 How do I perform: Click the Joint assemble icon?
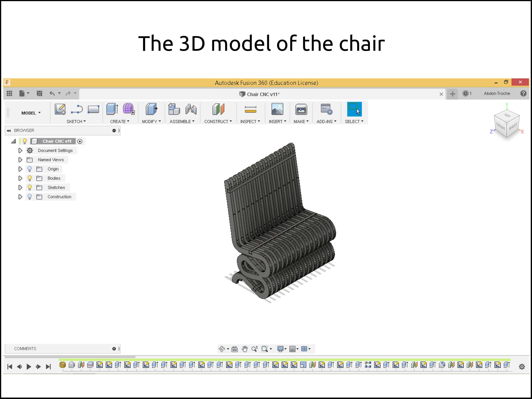191,109
